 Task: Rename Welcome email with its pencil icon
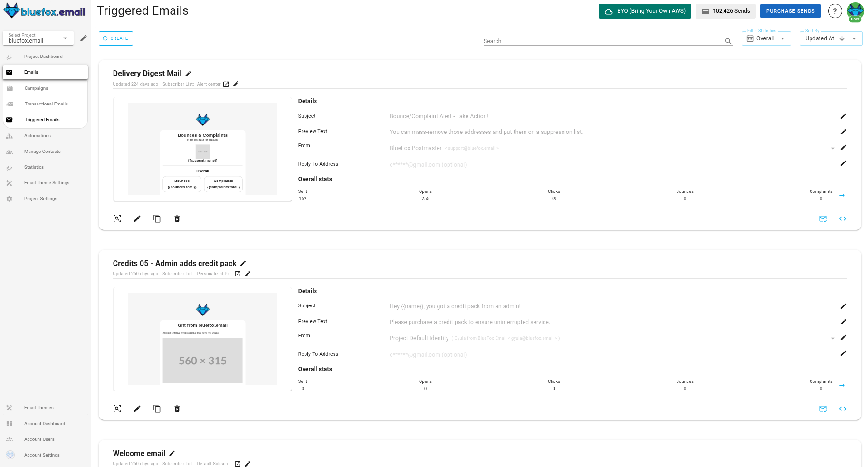[x=172, y=453]
